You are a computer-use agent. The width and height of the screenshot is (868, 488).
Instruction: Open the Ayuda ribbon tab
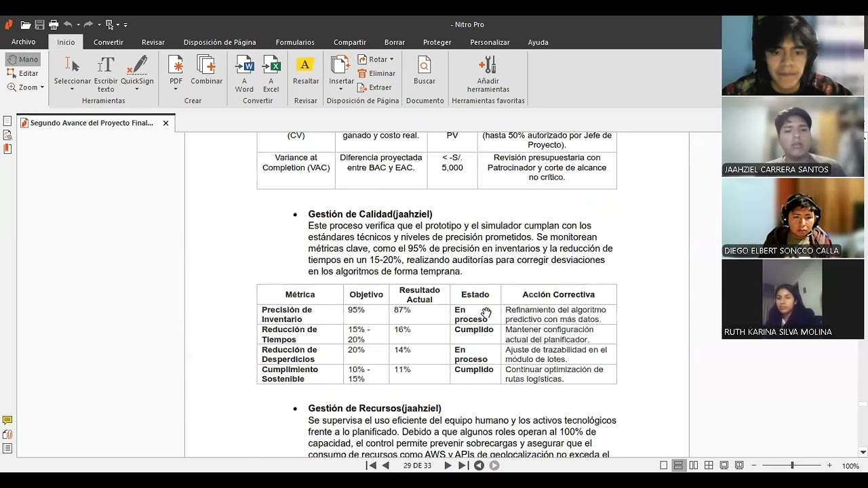point(538,42)
